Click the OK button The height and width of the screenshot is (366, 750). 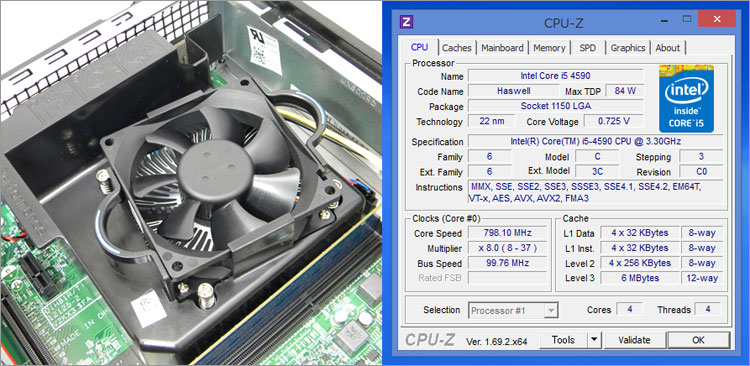point(698,340)
